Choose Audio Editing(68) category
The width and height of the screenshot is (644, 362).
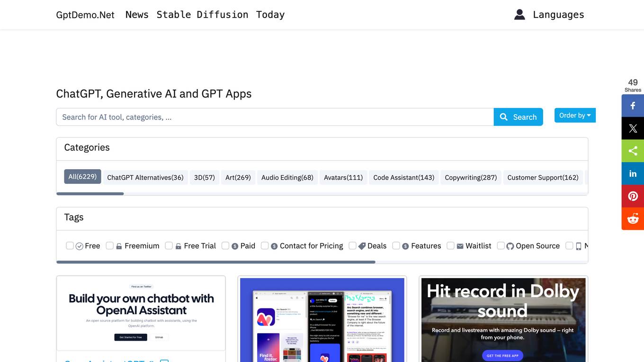[x=287, y=178]
